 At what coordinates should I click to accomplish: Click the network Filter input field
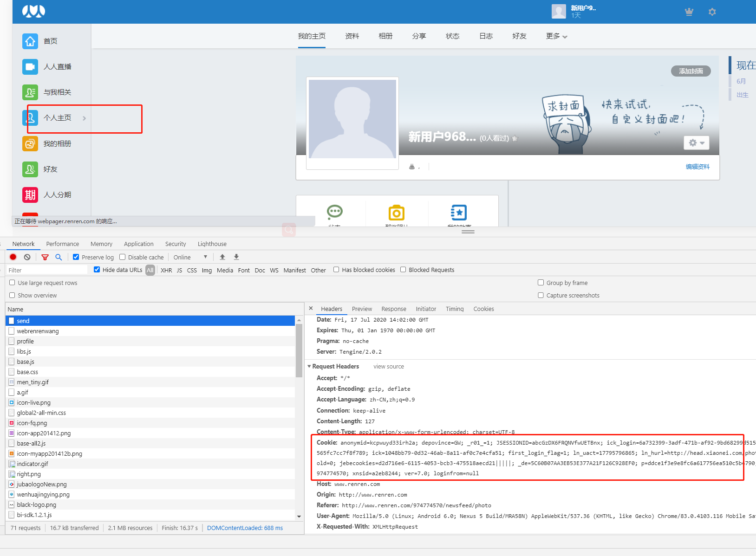[x=47, y=270]
